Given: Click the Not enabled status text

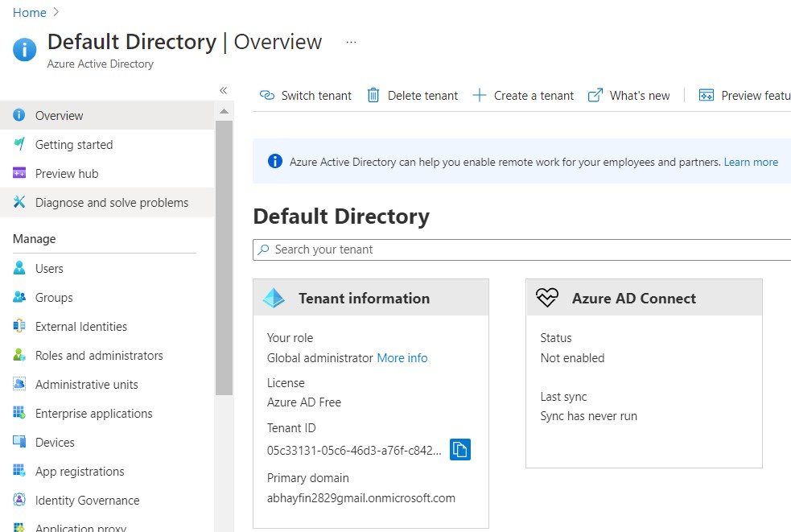Looking at the screenshot, I should click(572, 358).
